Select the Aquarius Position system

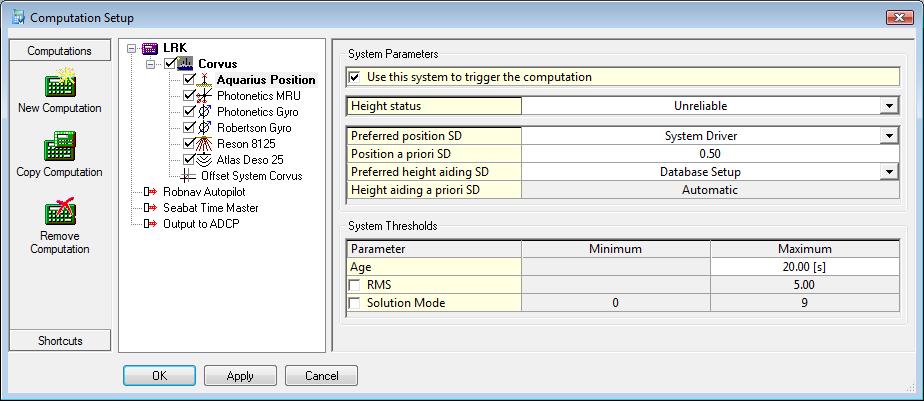point(265,80)
